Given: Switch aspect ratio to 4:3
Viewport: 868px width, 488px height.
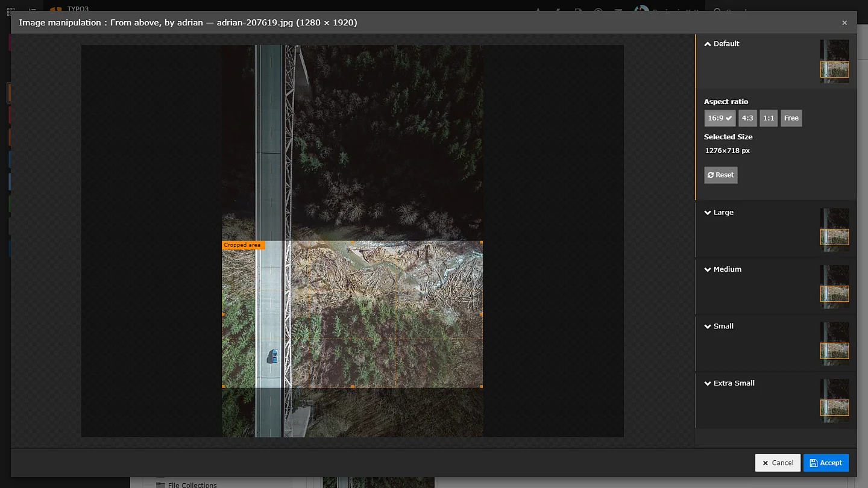Looking at the screenshot, I should [747, 118].
